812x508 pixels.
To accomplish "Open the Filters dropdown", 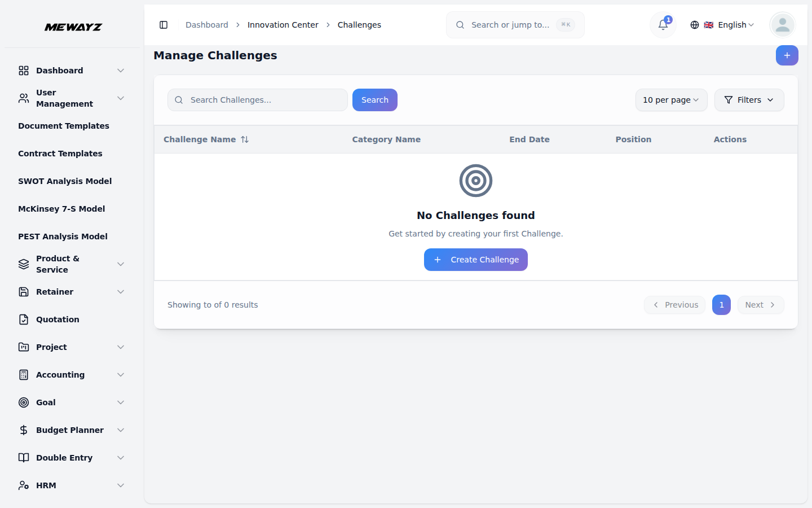I will [749, 100].
